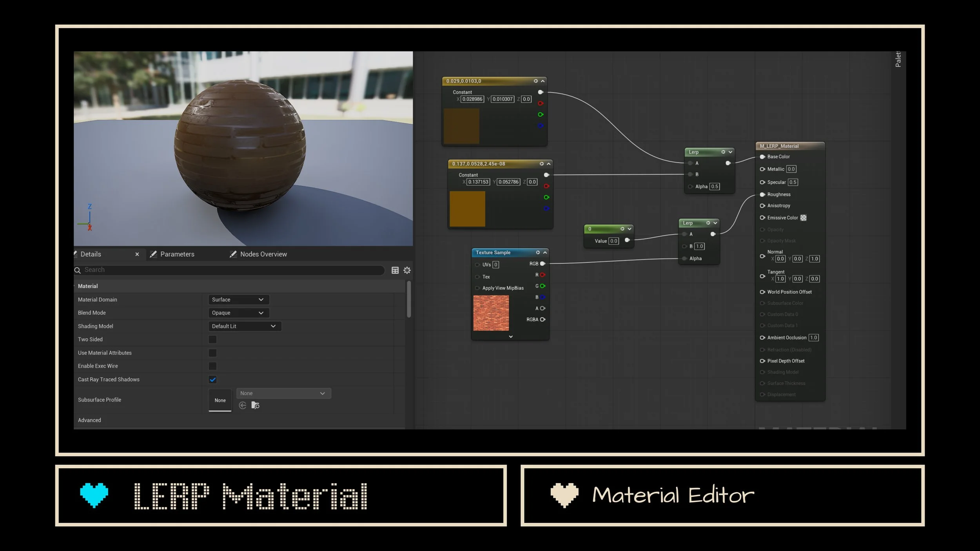980x551 pixels.
Task: Expand the Advanced section
Action: tap(89, 420)
